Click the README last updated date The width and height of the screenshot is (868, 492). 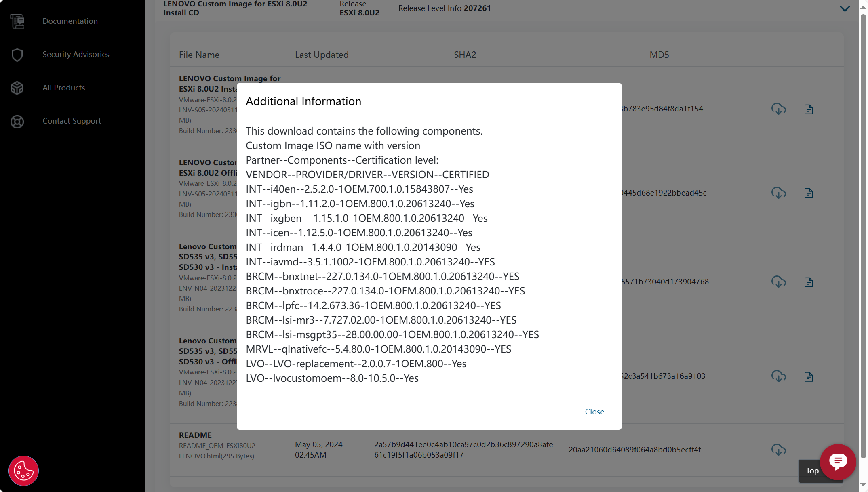pyautogui.click(x=318, y=450)
